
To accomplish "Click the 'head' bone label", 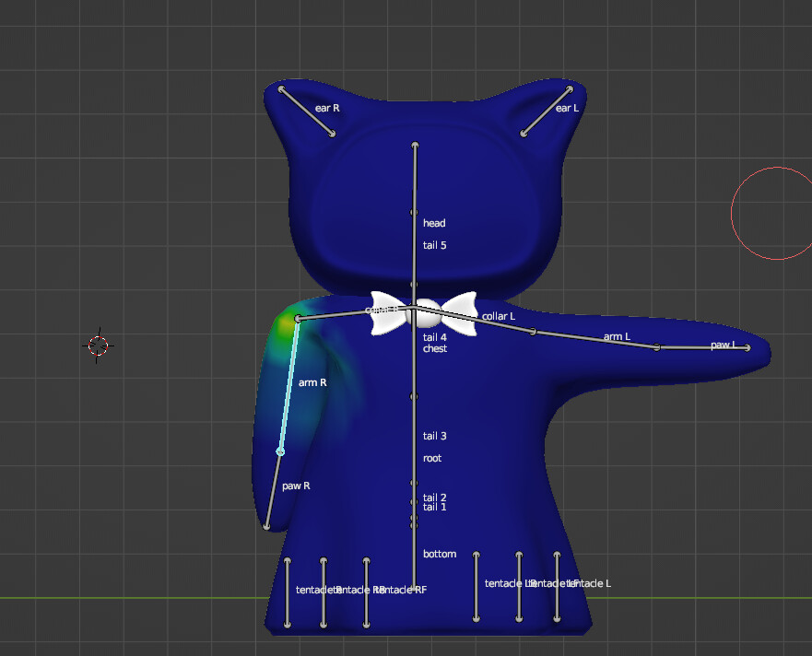I will [x=434, y=223].
